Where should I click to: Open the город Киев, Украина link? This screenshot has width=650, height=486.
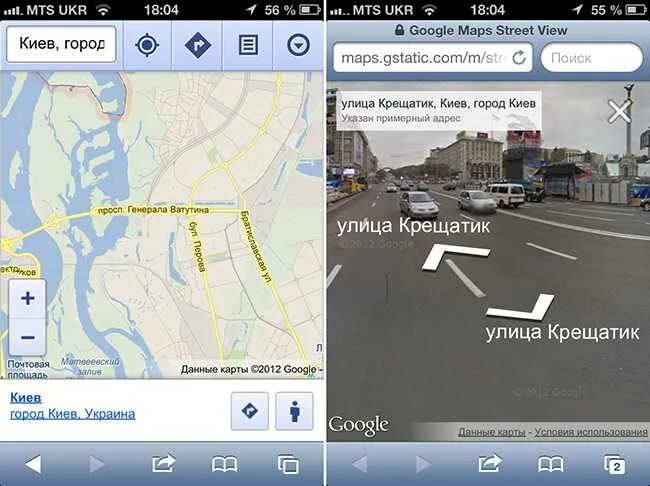(x=73, y=414)
